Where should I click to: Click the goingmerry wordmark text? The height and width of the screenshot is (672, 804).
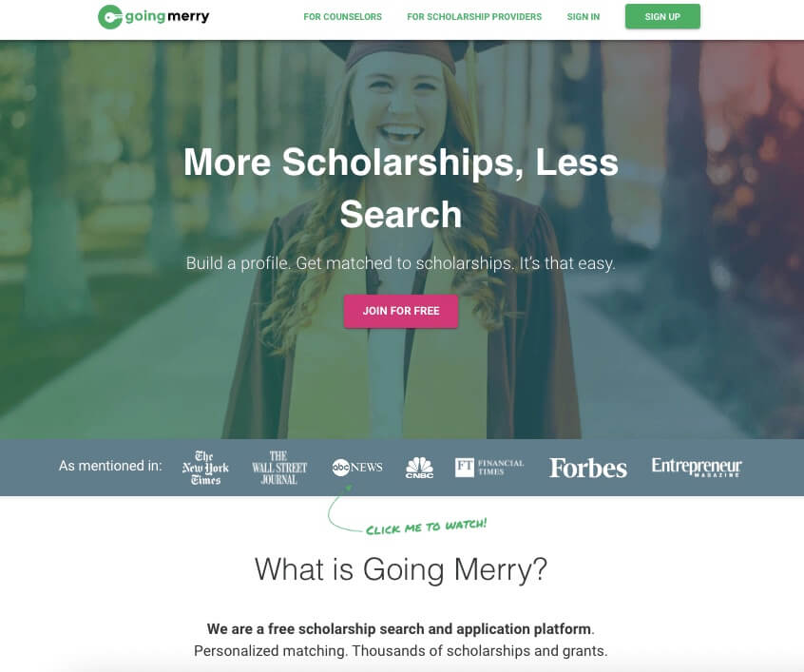tap(167, 16)
